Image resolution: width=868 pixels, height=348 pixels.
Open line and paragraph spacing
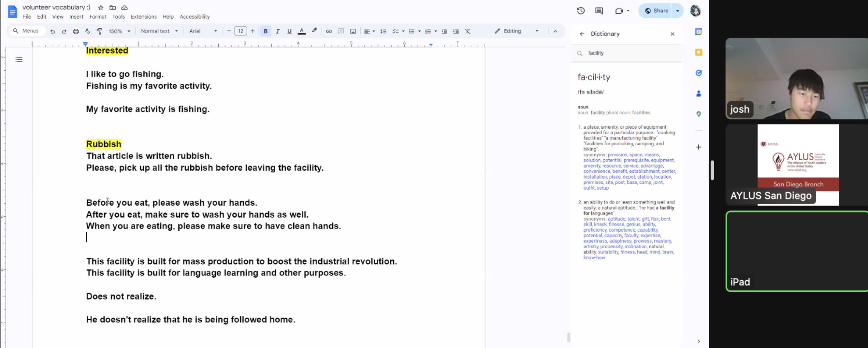point(383,31)
